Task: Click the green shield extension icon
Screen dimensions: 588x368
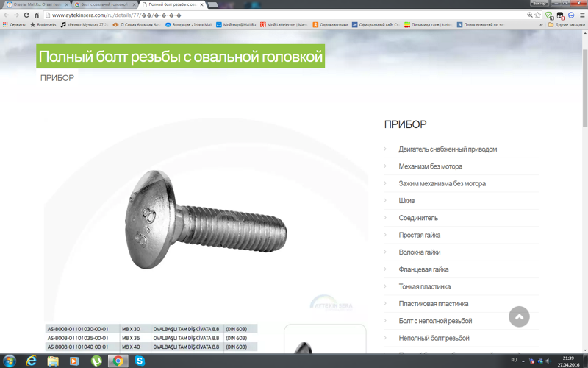Action: pos(549,15)
